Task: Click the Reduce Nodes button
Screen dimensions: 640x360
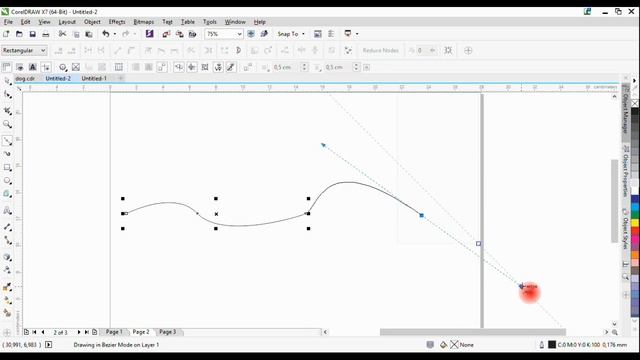Action: point(380,51)
